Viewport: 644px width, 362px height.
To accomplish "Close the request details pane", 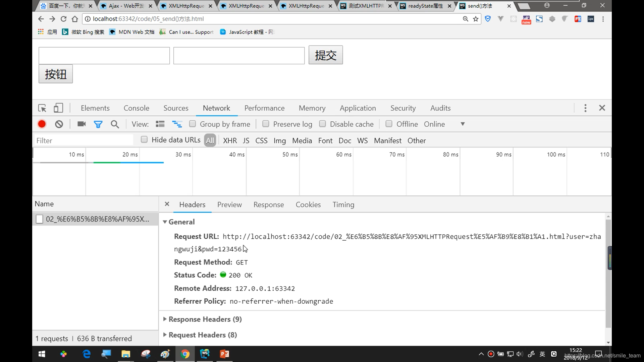I will (x=167, y=204).
